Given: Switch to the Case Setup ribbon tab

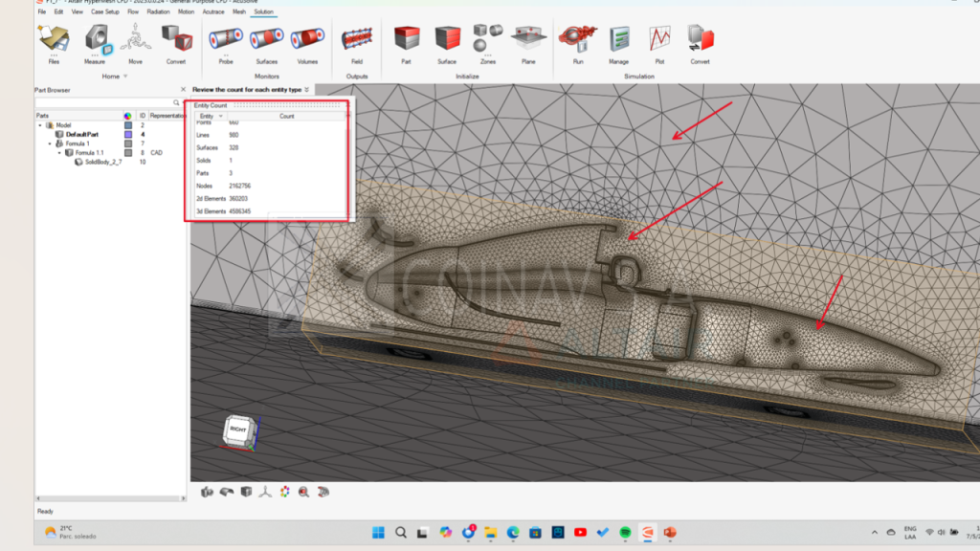Looking at the screenshot, I should (x=104, y=11).
